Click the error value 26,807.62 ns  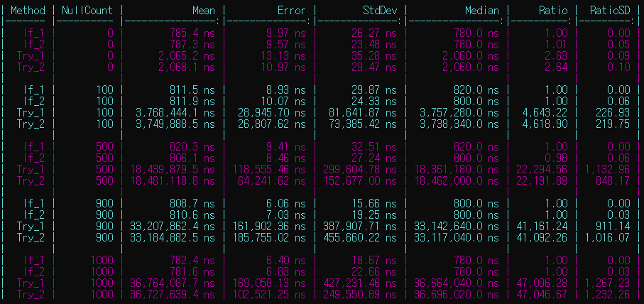click(x=272, y=124)
